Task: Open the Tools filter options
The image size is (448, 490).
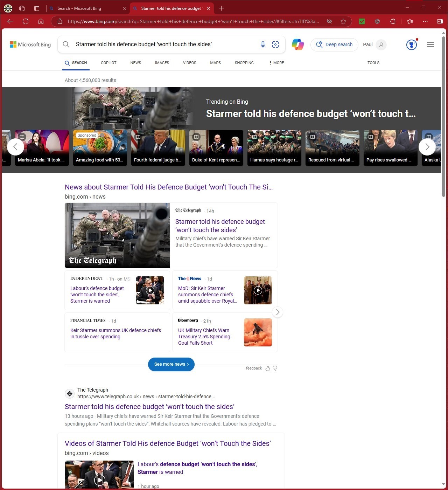Action: click(373, 63)
